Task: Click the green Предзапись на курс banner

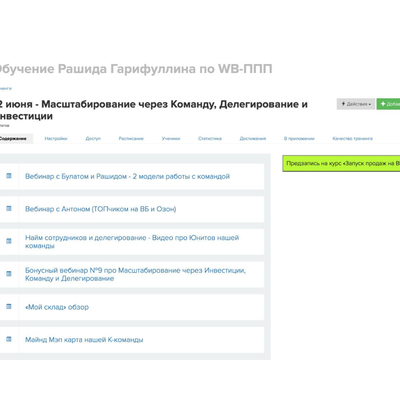Action: [x=341, y=163]
